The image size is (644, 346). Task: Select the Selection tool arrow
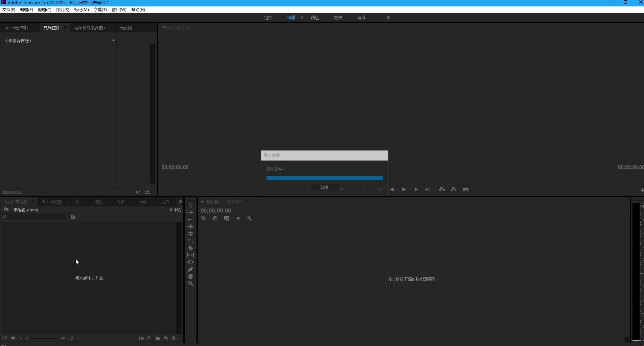[x=190, y=205]
